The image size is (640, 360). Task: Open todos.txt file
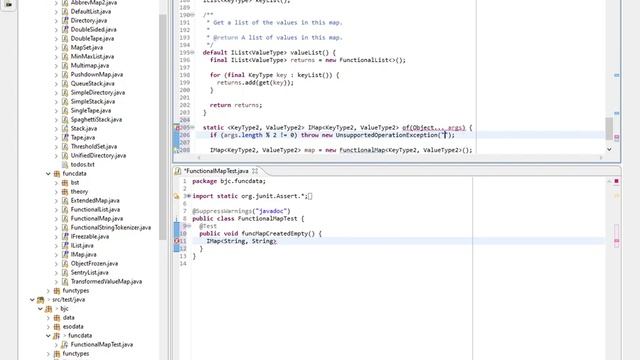pos(82,164)
